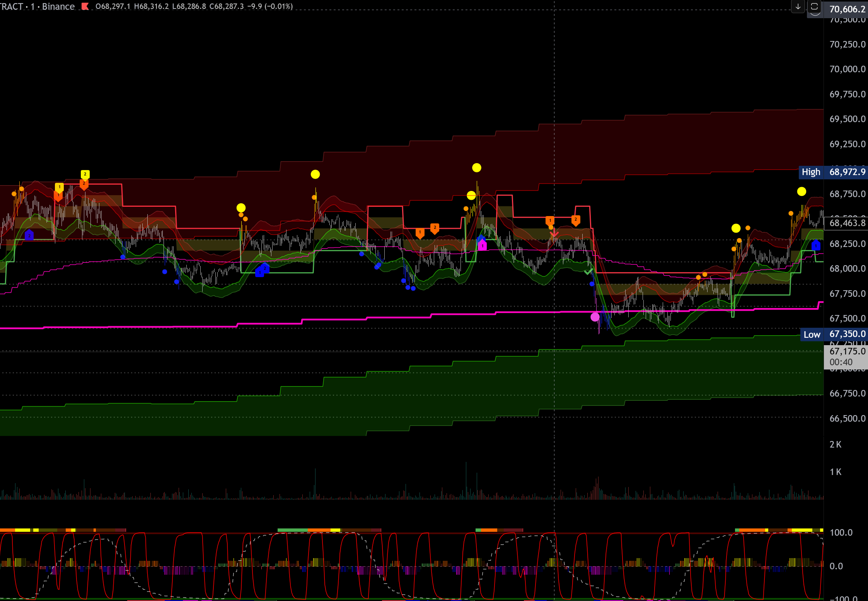Image resolution: width=868 pixels, height=601 pixels.
Task: Select the magenta signal label numbered 1
Action: pos(482,245)
